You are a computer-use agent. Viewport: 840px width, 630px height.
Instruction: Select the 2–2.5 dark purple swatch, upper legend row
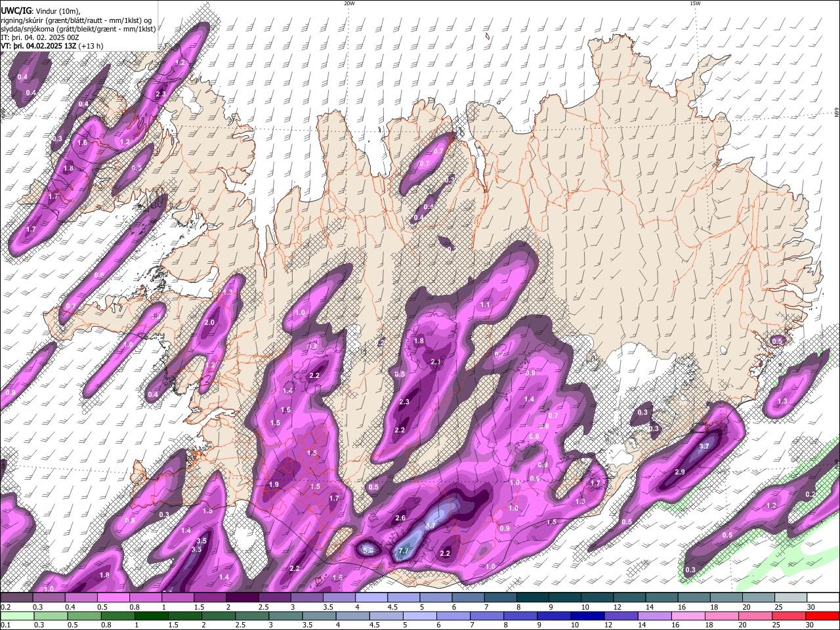point(242,598)
